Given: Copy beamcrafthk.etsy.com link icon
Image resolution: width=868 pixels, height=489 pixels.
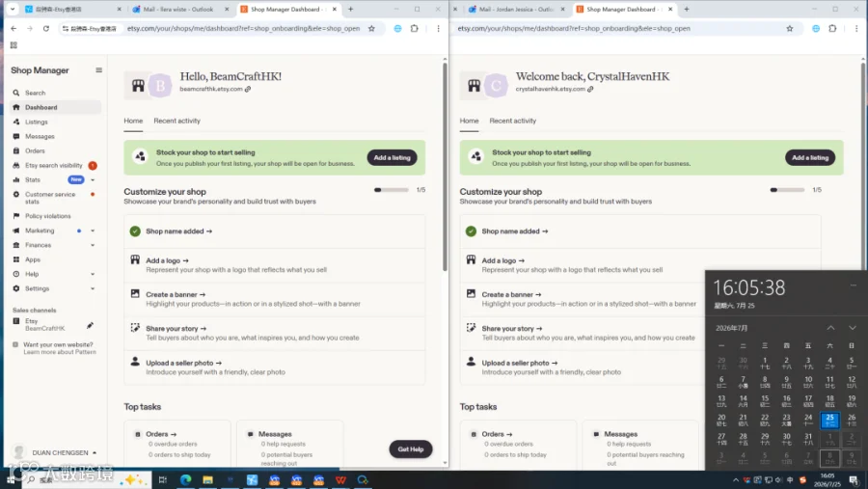Looking at the screenshot, I should click(248, 89).
